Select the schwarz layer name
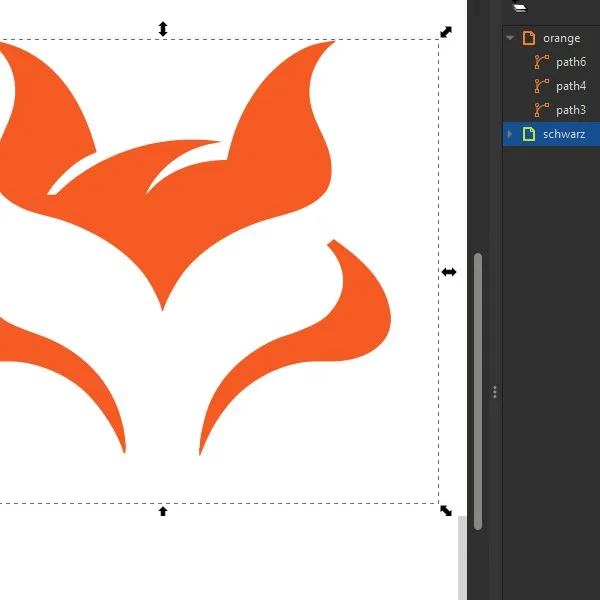The image size is (600, 600). (x=564, y=134)
